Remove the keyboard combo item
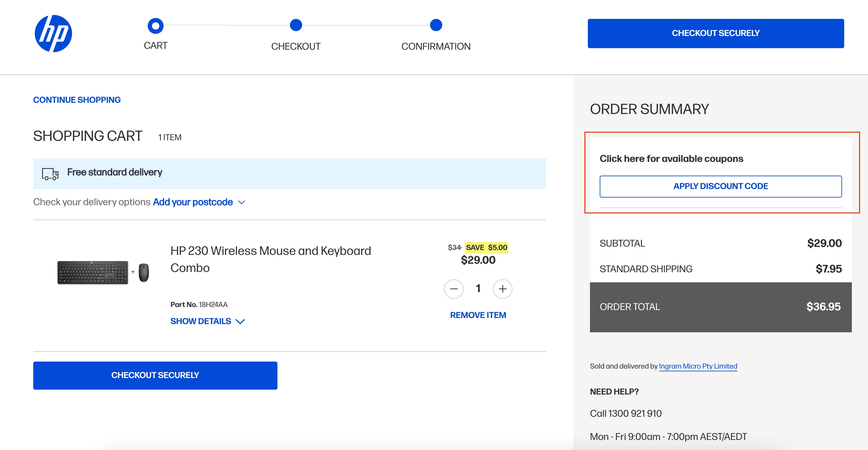This screenshot has height=450, width=868. tap(478, 315)
